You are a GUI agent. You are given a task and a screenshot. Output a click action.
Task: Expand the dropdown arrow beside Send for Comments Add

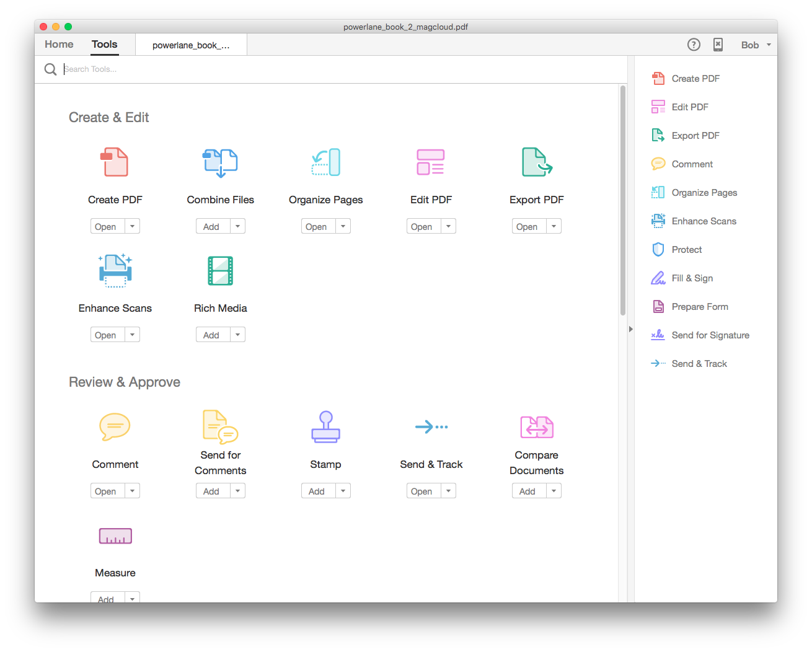238,491
